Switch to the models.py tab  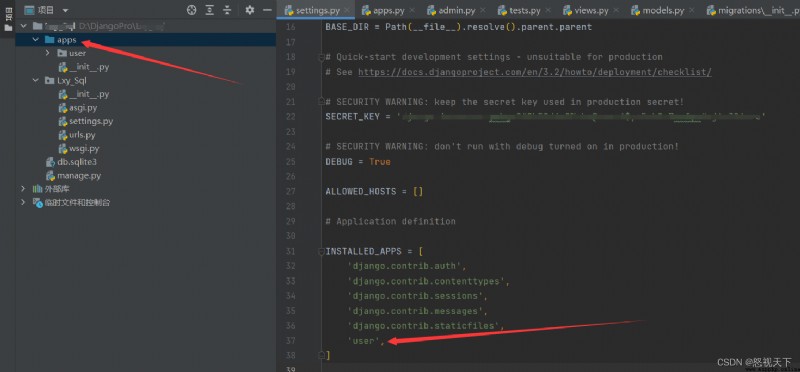[x=658, y=10]
